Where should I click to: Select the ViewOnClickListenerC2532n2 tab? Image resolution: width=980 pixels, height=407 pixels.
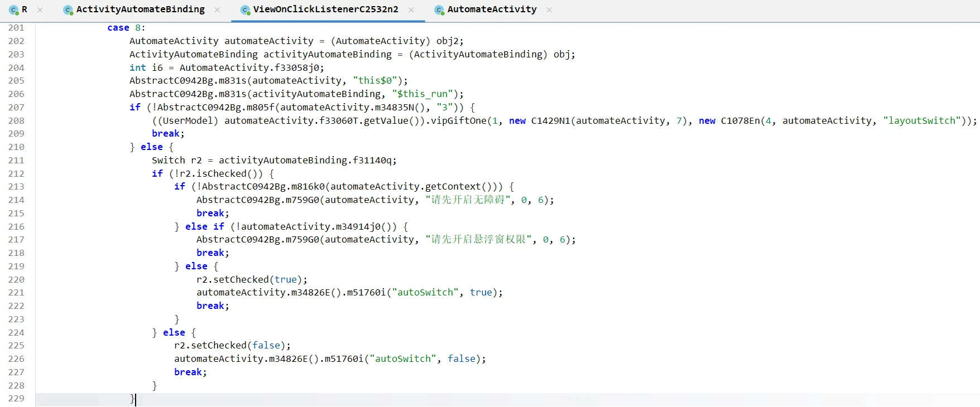pos(326,9)
